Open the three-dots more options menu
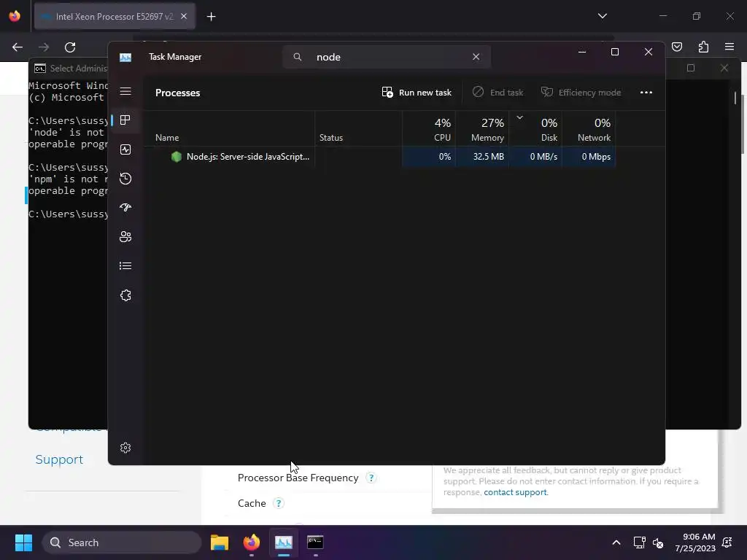 click(x=646, y=93)
